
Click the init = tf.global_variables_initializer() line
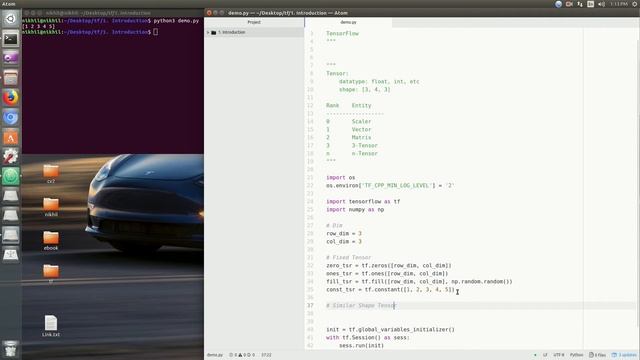[390, 329]
